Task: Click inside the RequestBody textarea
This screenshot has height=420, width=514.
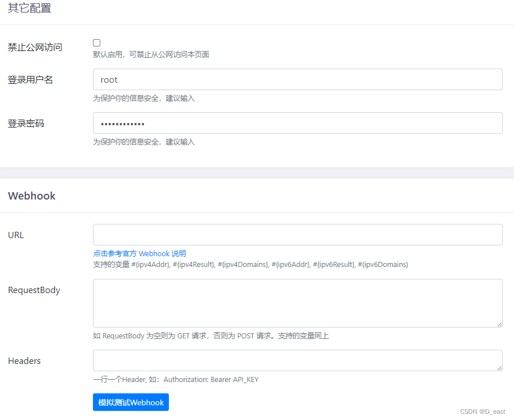Action: [298, 303]
